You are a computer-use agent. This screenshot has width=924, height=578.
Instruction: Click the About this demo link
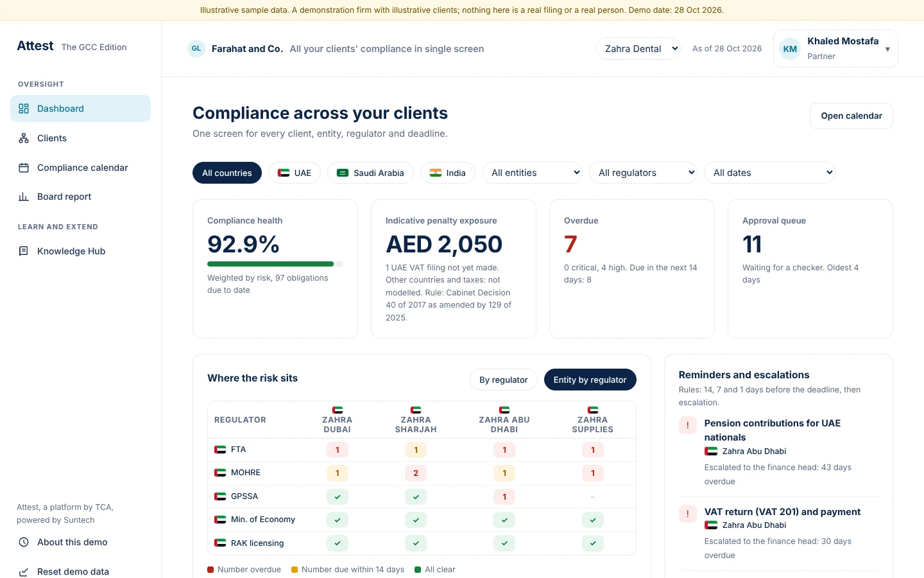81,542
